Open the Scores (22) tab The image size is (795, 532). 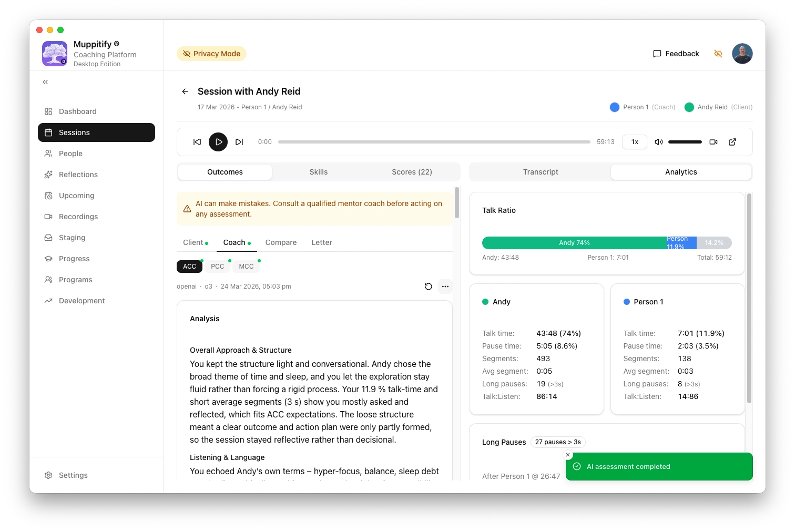[x=412, y=172]
